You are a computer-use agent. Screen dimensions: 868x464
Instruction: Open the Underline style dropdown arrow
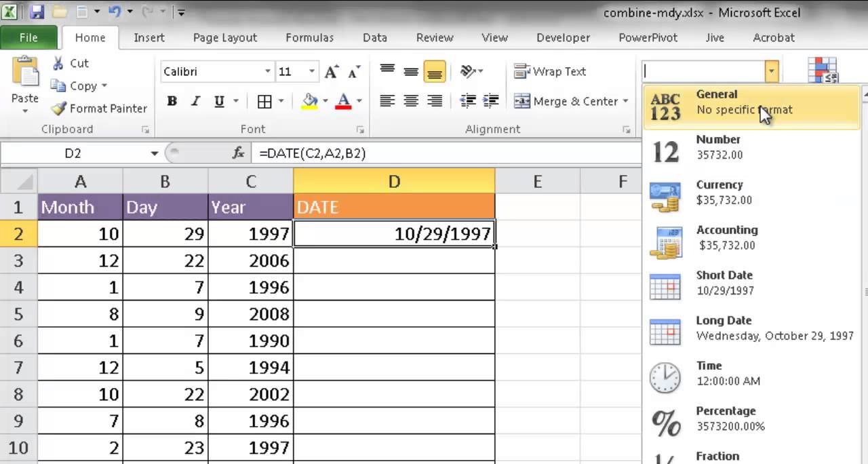click(235, 102)
